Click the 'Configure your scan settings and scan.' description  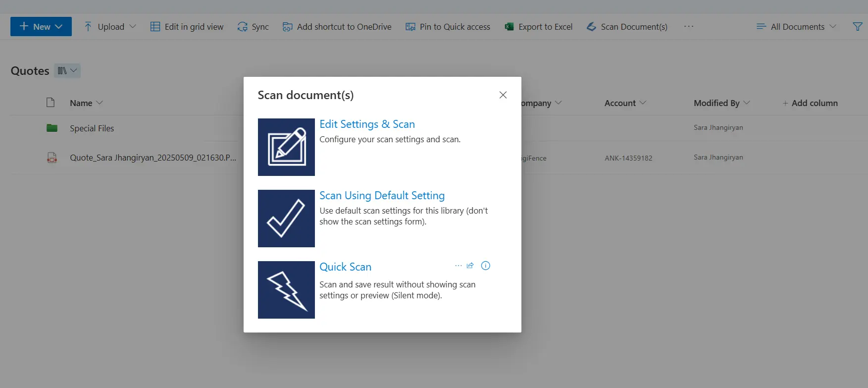[390, 139]
